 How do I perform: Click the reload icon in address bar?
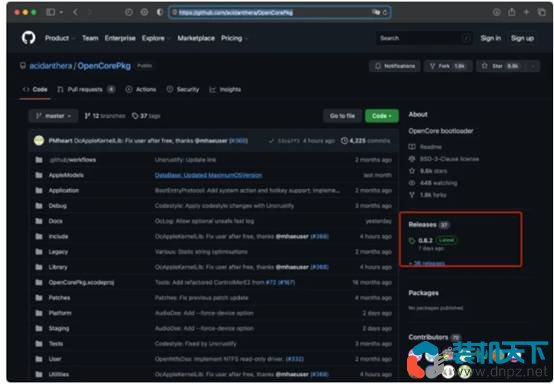[x=384, y=13]
